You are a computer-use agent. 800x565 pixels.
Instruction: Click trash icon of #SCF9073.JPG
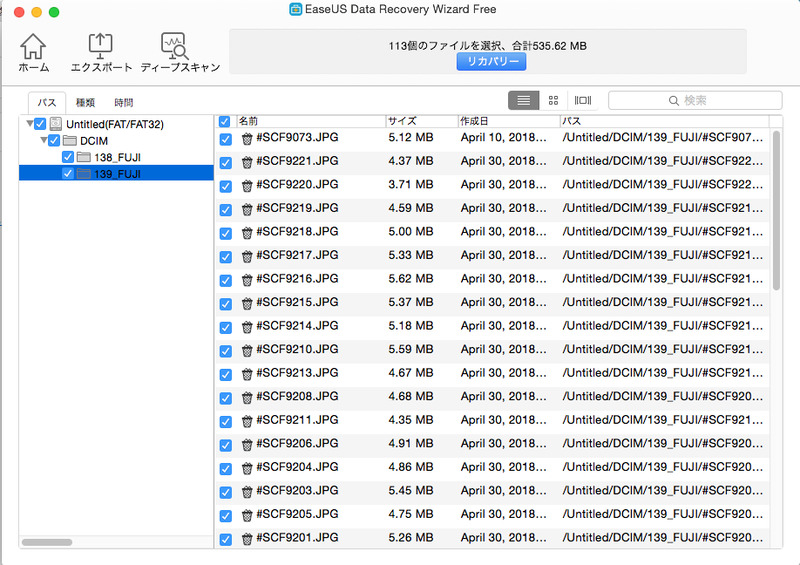point(247,139)
